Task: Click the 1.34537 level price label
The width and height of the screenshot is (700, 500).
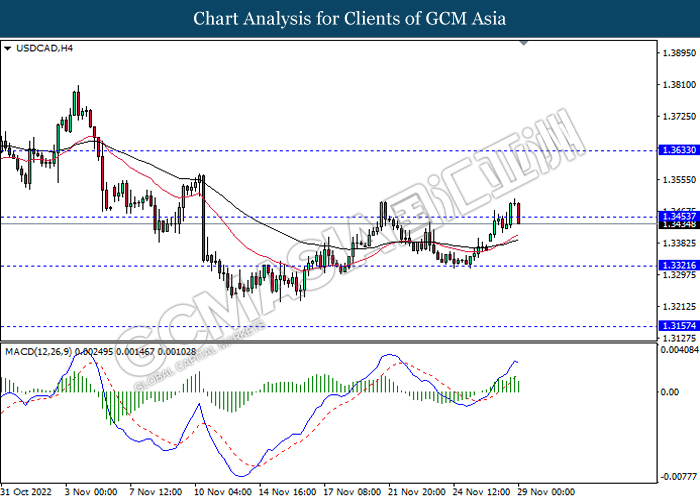Action: pos(679,217)
